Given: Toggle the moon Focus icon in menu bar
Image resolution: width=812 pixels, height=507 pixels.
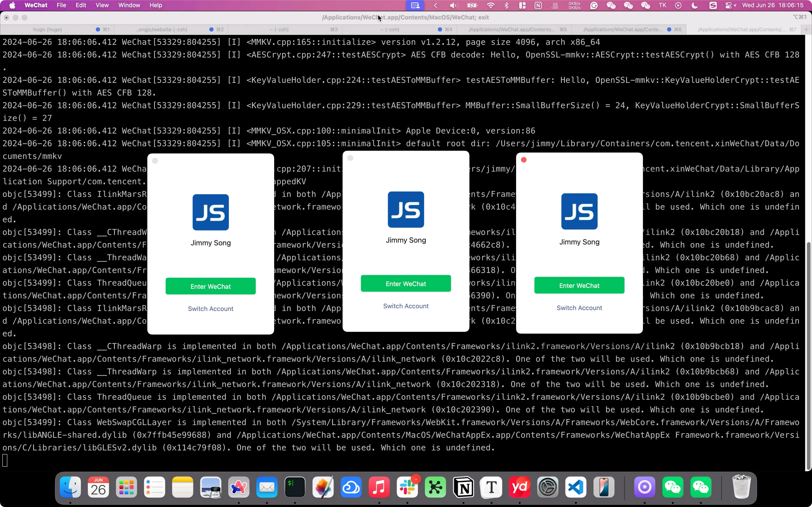Looking at the screenshot, I should (x=695, y=5).
